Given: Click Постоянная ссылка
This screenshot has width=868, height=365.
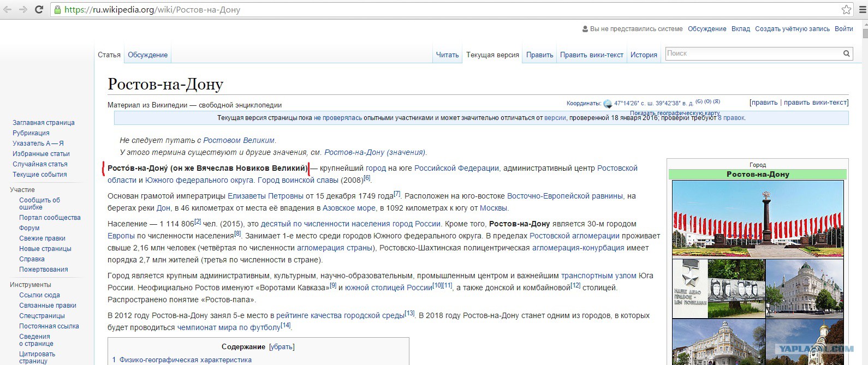Looking at the screenshot, I should 49,326.
